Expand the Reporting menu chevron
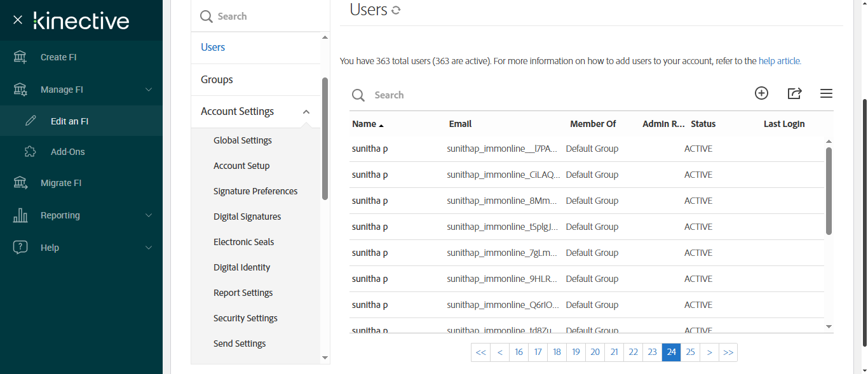868x374 pixels. (149, 215)
